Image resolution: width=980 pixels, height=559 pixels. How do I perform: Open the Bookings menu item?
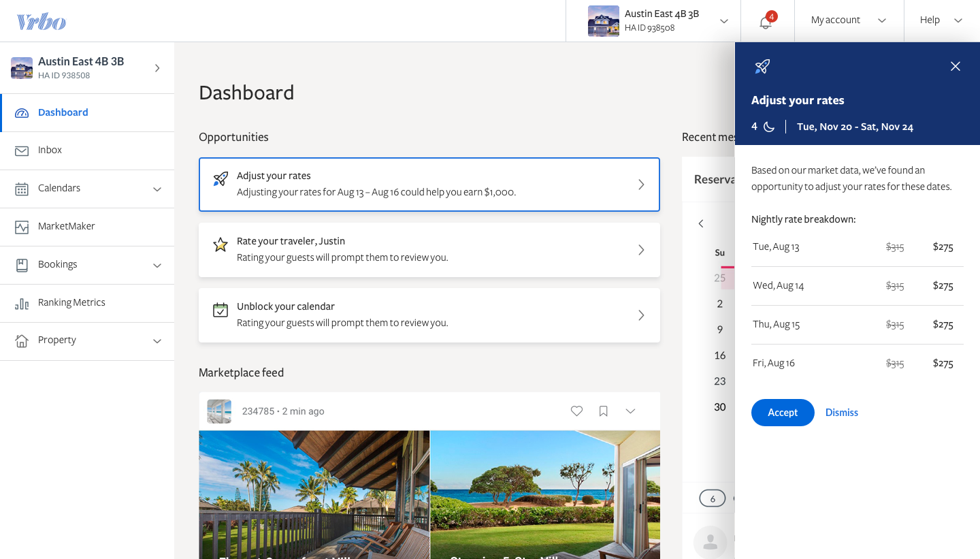87,265
